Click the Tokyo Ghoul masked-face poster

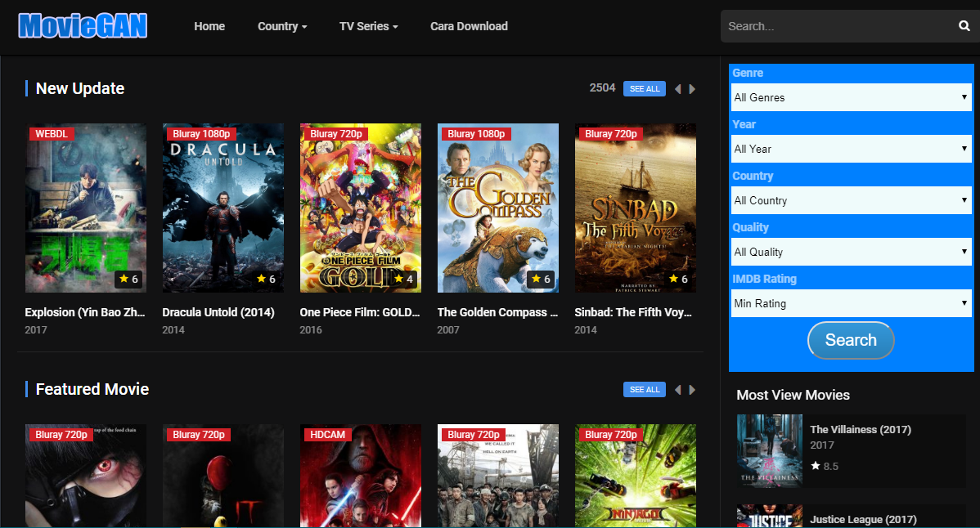tap(86, 477)
